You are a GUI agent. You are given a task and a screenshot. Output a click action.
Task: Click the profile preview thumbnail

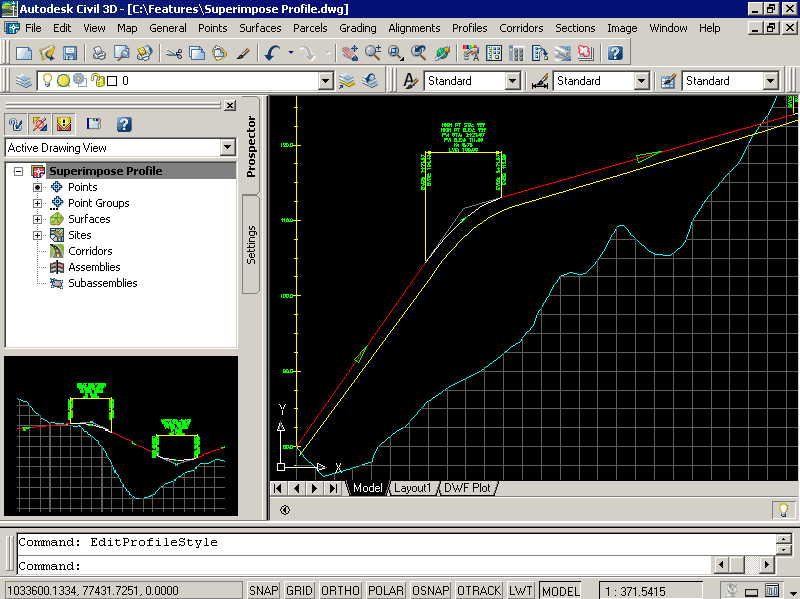pos(120,435)
